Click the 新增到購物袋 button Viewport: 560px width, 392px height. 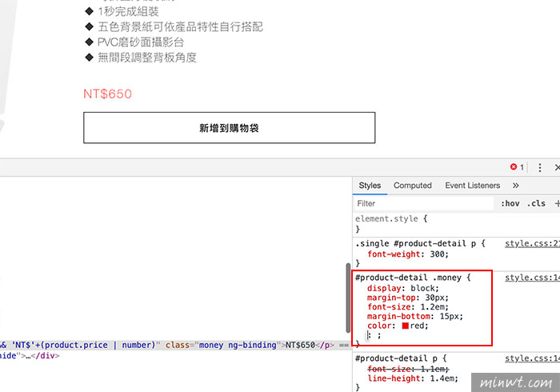click(x=230, y=128)
